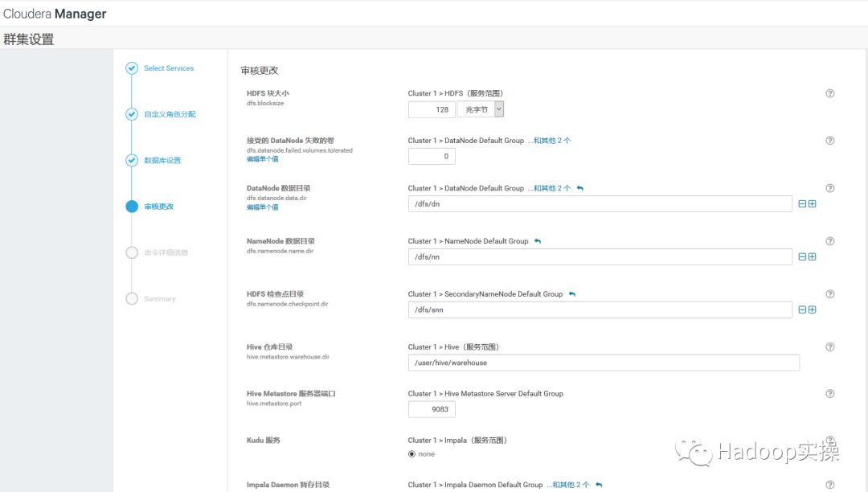
Task: Revert SecondaryNameNode checkpoint directory to default
Action: pyautogui.click(x=572, y=294)
